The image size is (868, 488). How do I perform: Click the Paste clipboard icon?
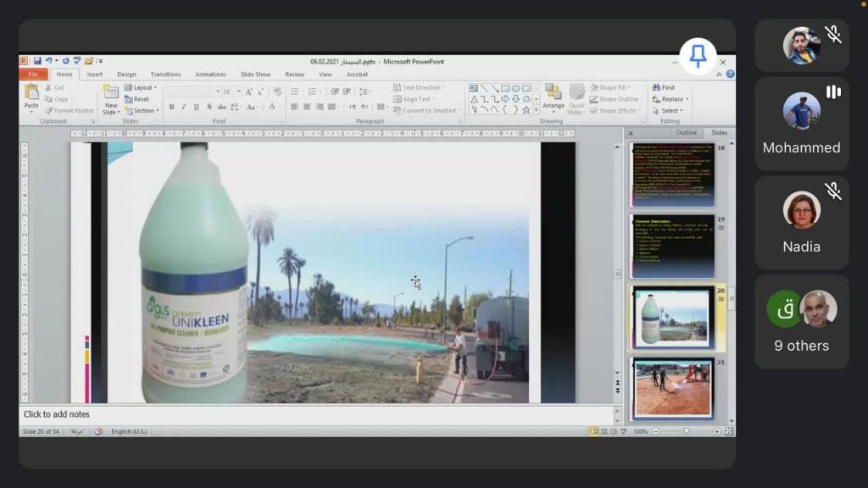[x=31, y=95]
